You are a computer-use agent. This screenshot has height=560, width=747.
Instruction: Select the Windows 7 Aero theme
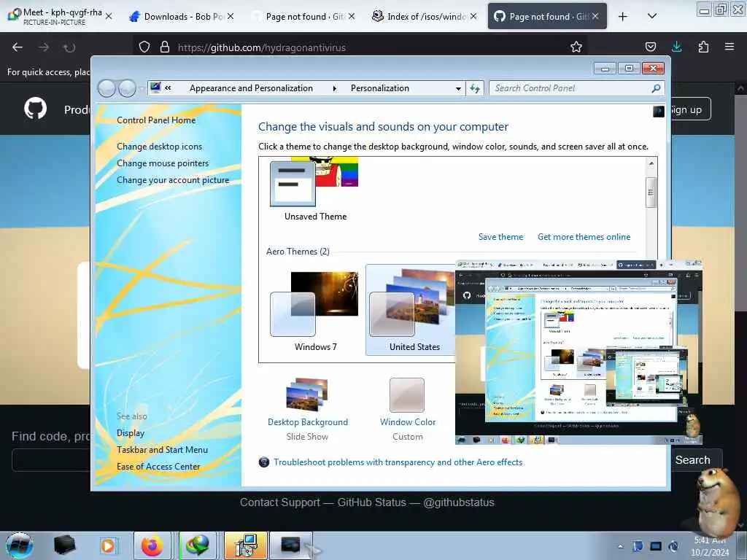314,311
